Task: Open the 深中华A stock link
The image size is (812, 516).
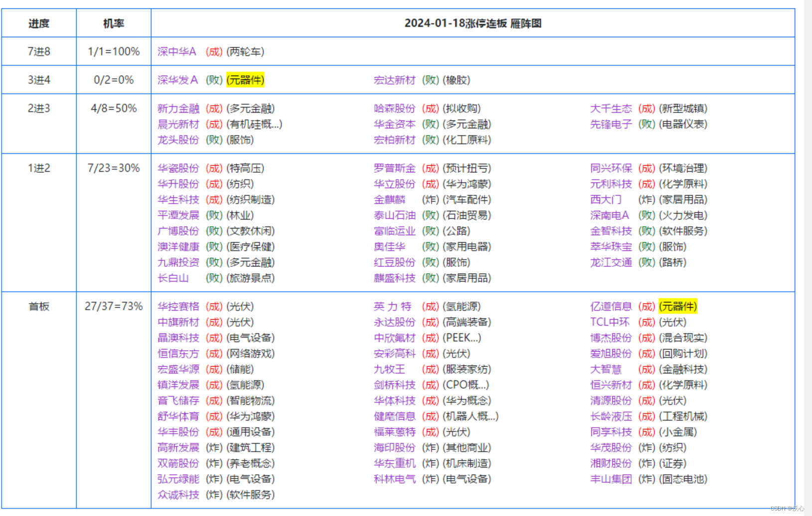Action: pos(177,52)
